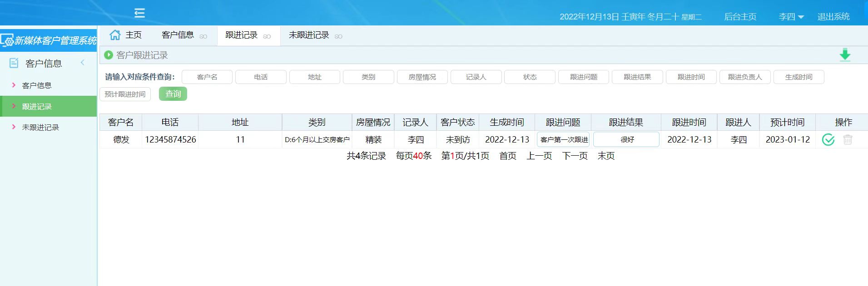Select 客户信息 sidebar submenu item
The image size is (868, 286).
[37, 85]
